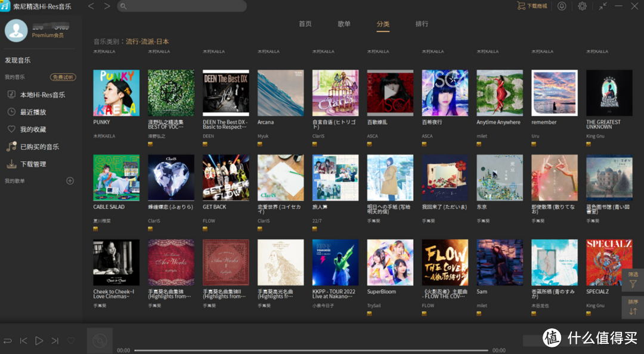644x354 pixels.
Task: Click Hi-Res badge under Arcana album
Action: click(260, 144)
